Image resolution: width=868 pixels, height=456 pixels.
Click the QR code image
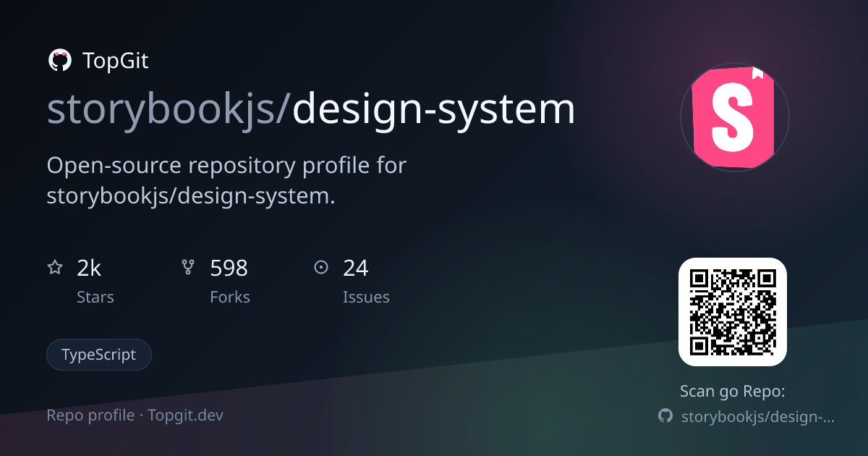point(733,312)
